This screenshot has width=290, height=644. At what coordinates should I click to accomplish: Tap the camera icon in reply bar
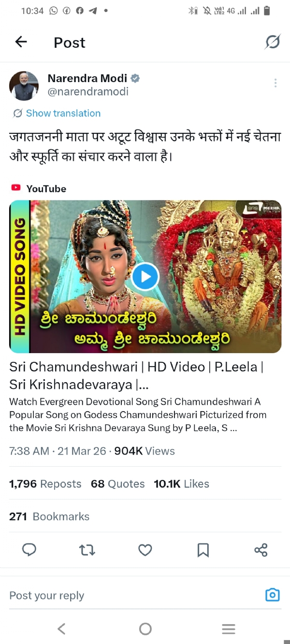coord(273,595)
